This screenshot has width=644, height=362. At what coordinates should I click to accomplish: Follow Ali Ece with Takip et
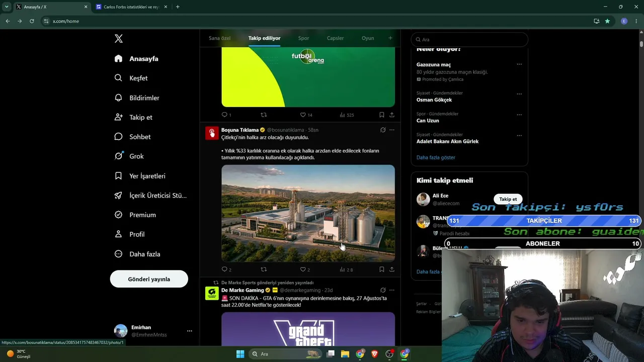click(x=508, y=199)
